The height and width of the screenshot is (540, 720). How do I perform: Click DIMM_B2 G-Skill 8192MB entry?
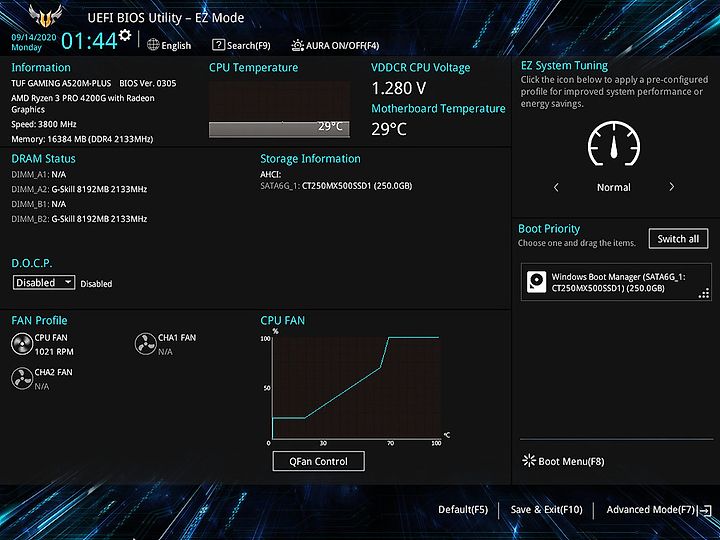[79, 219]
